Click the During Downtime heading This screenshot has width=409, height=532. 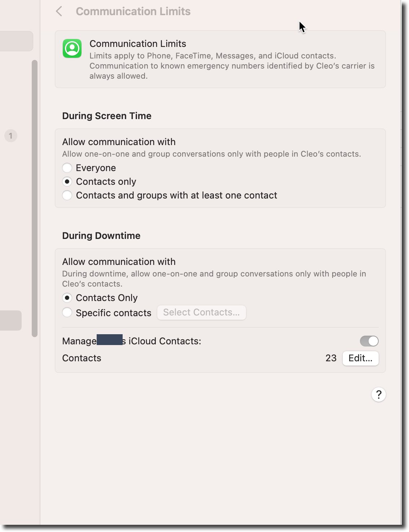pyautogui.click(x=101, y=236)
